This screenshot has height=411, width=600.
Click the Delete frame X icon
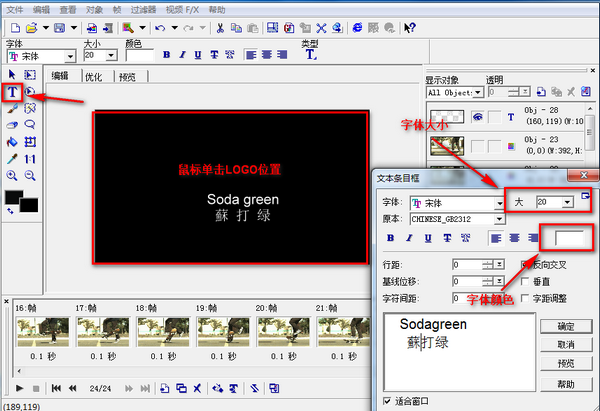click(197, 388)
